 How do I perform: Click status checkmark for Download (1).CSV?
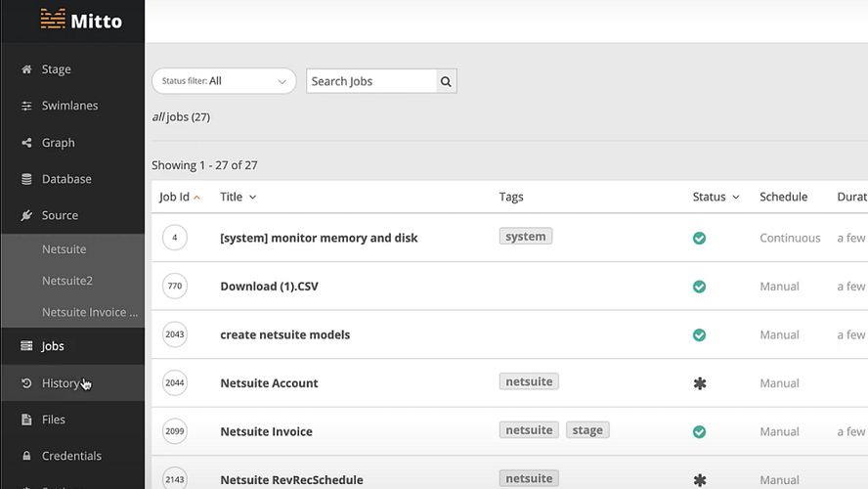[699, 287]
